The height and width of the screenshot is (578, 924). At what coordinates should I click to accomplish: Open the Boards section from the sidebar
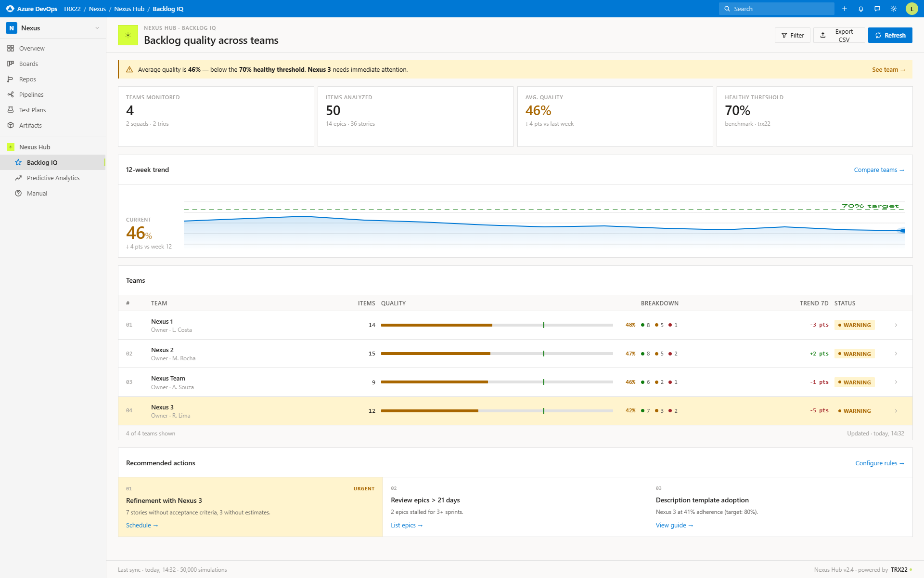pyautogui.click(x=28, y=64)
